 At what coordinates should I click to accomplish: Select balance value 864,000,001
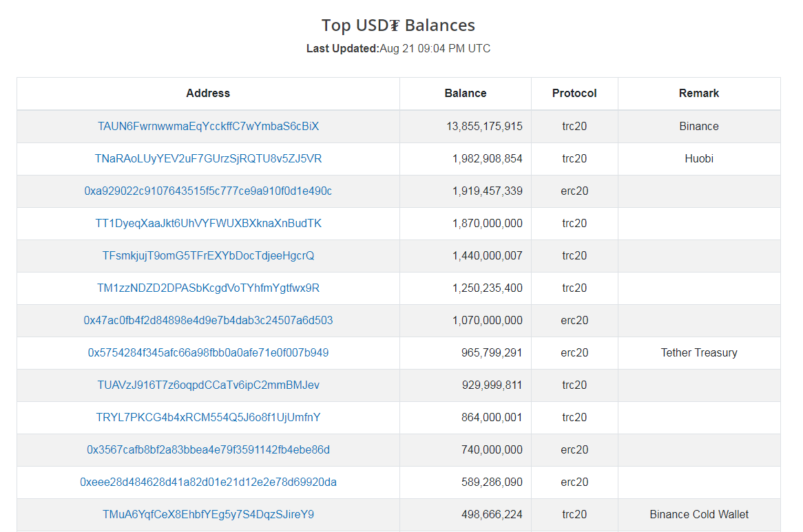[492, 418]
